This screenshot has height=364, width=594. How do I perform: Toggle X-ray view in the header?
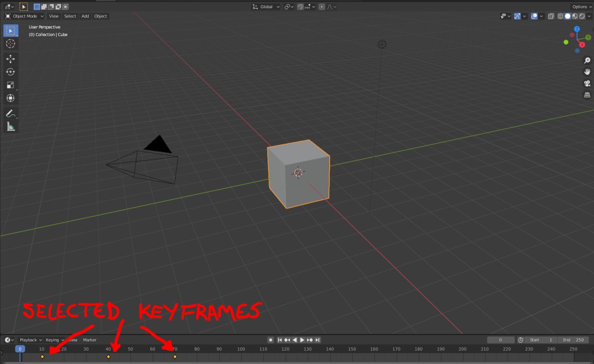point(550,16)
